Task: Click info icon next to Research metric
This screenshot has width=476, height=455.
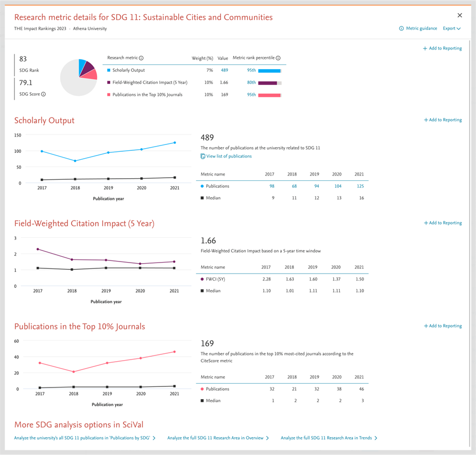Action: (x=141, y=57)
